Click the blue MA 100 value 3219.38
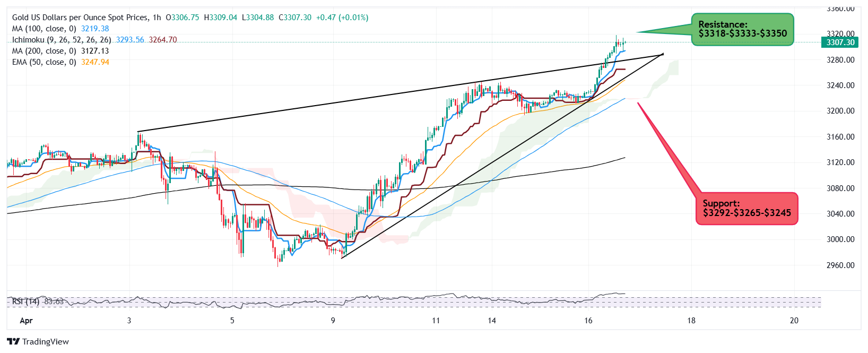868x353 pixels. coord(95,29)
